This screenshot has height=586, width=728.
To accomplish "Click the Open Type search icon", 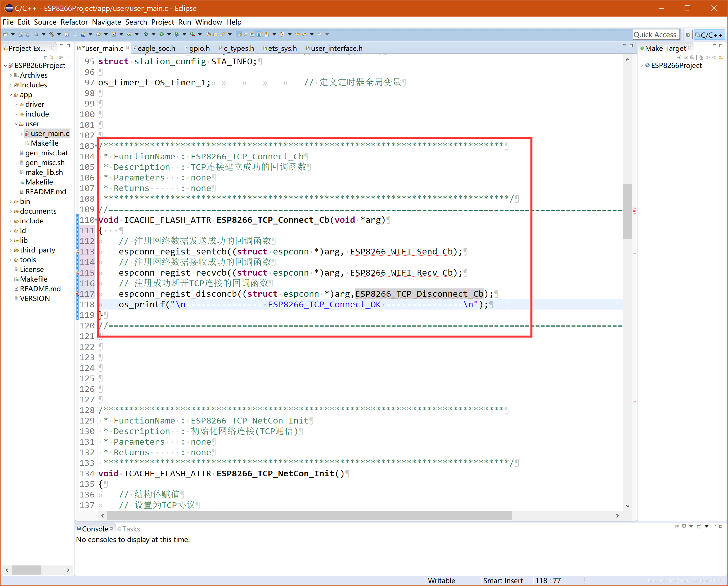I will click(208, 35).
